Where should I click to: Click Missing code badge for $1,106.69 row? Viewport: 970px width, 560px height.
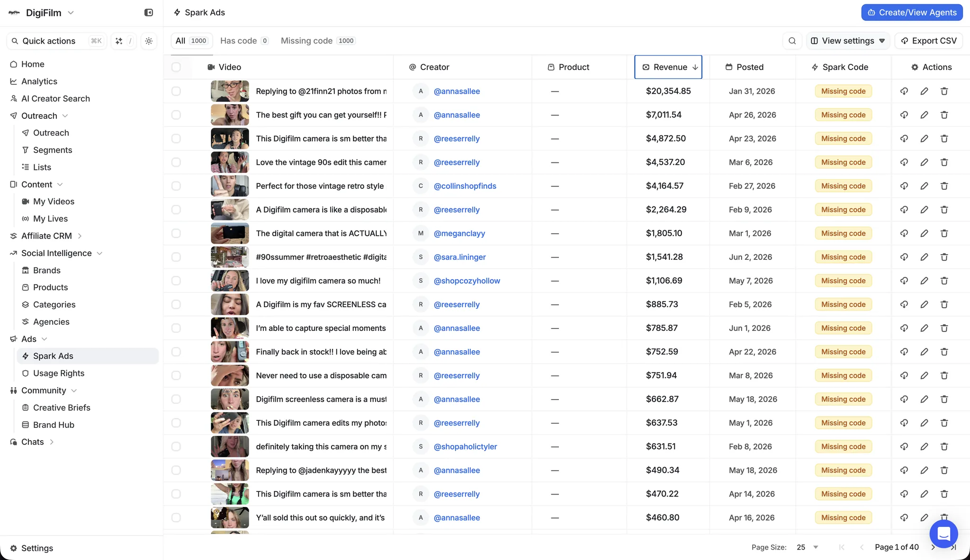click(843, 281)
